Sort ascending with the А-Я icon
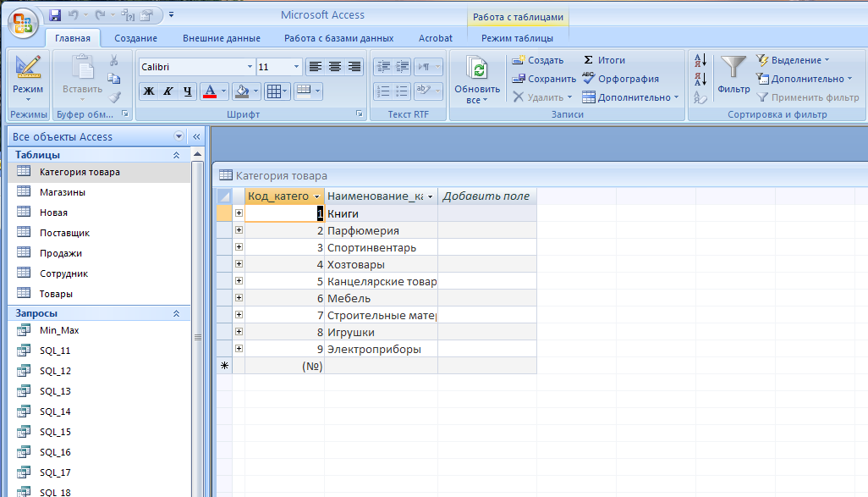The image size is (868, 497). 700,60
